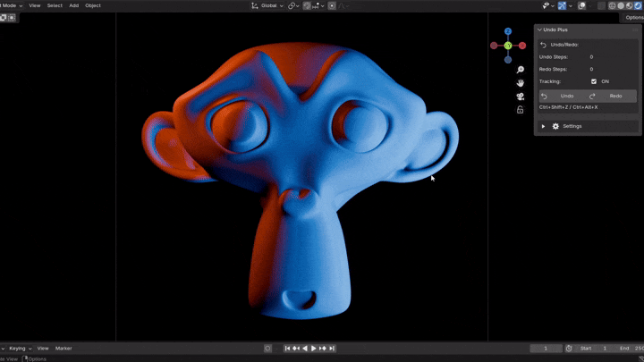The width and height of the screenshot is (644, 362).
Task: Open the Keying dropdown in the timeline
Action: click(20, 349)
